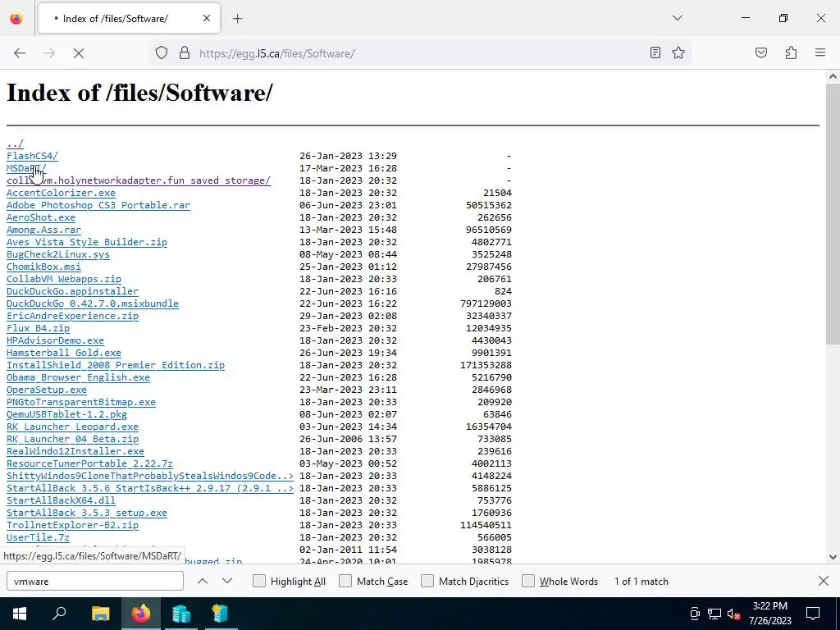Click the taskbar icon after Server Manager
Image resolution: width=840 pixels, height=630 pixels.
[220, 614]
